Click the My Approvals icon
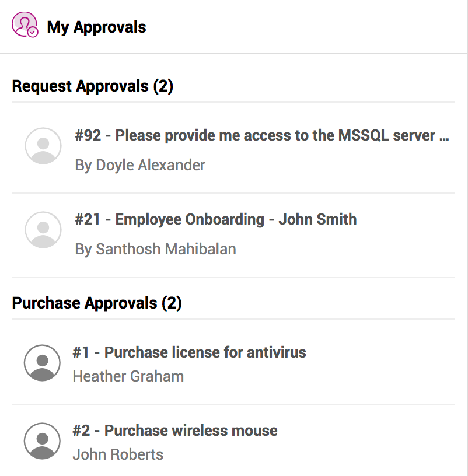Viewport: 468px width, 476px height. (x=25, y=25)
